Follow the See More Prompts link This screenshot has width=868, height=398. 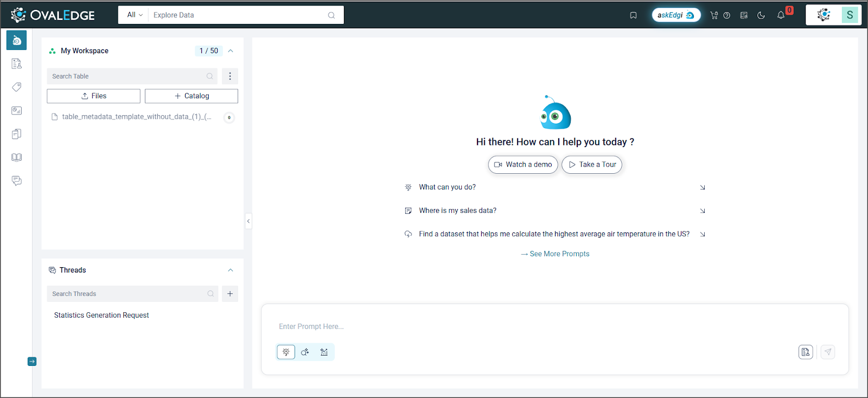555,254
